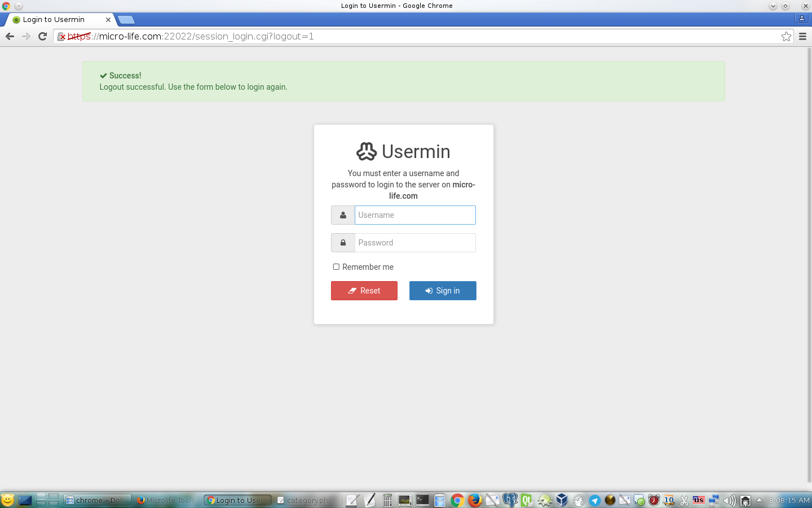Viewport: 812px width, 508px height.
Task: Open the VirtualBox launcher icon
Action: pos(562,500)
